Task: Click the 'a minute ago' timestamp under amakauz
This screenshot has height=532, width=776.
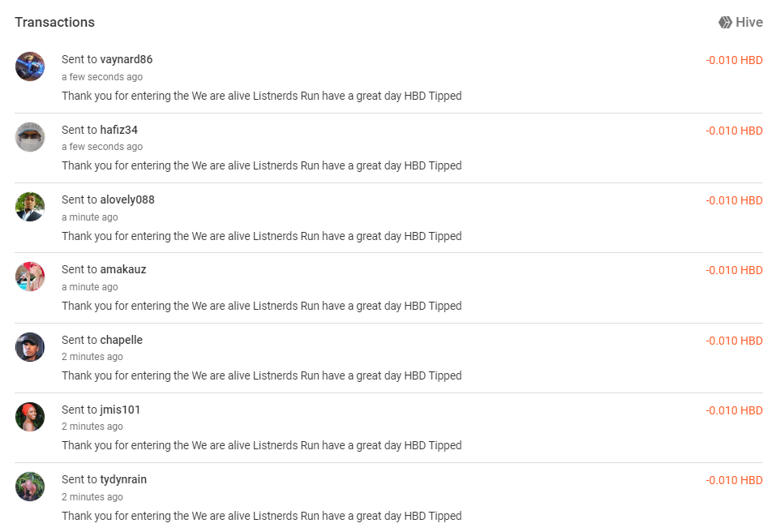Action: (89, 287)
